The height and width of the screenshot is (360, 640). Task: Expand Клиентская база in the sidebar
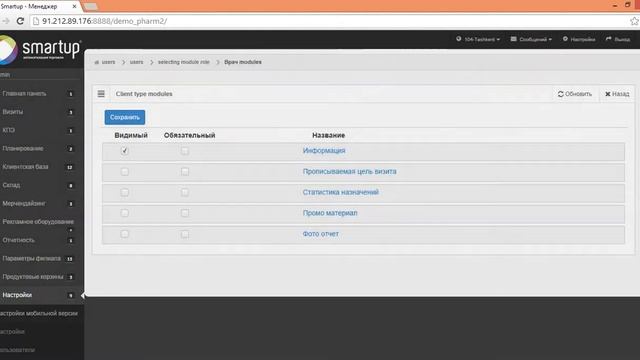point(39,167)
